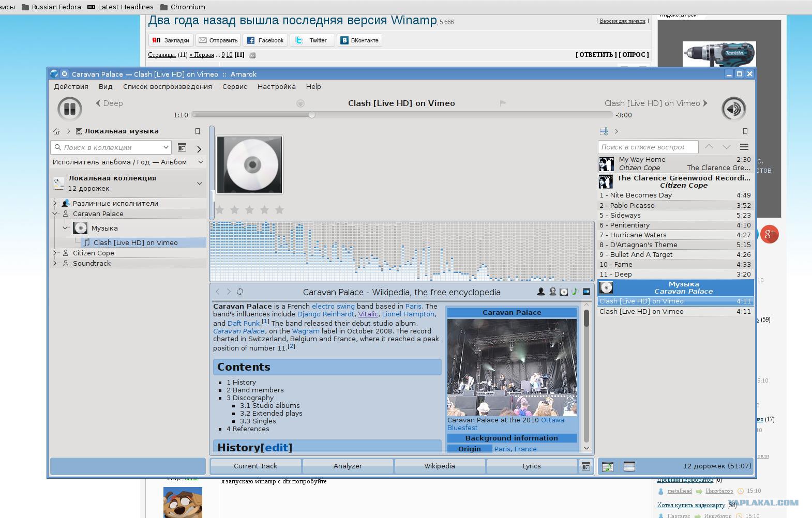The height and width of the screenshot is (518, 812).
Task: Pause playback with the round pause button
Action: click(70, 109)
